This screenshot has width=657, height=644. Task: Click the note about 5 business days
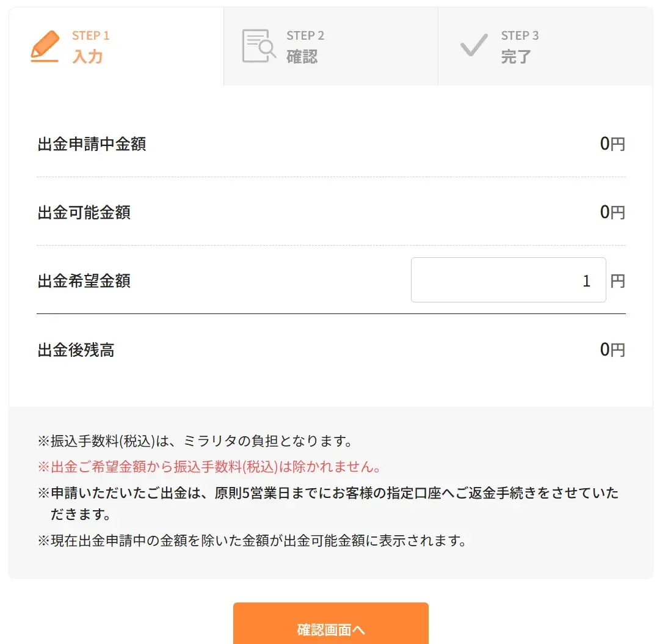(x=327, y=492)
